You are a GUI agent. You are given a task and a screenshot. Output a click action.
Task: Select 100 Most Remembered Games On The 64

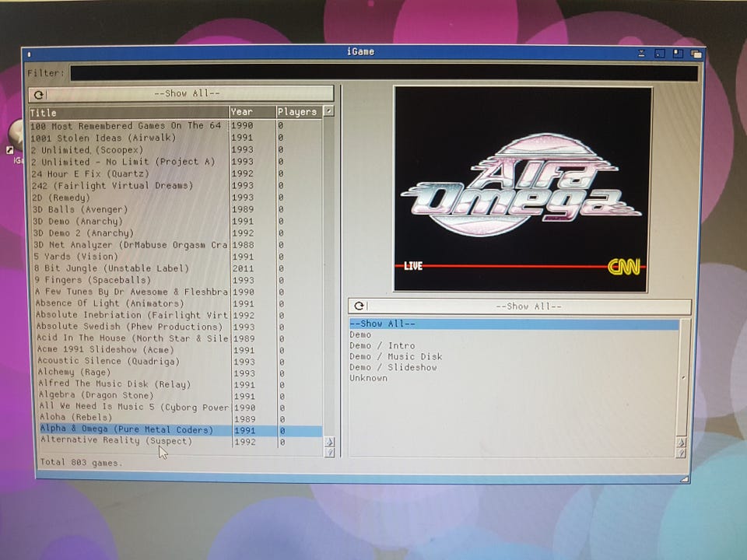pos(177,126)
